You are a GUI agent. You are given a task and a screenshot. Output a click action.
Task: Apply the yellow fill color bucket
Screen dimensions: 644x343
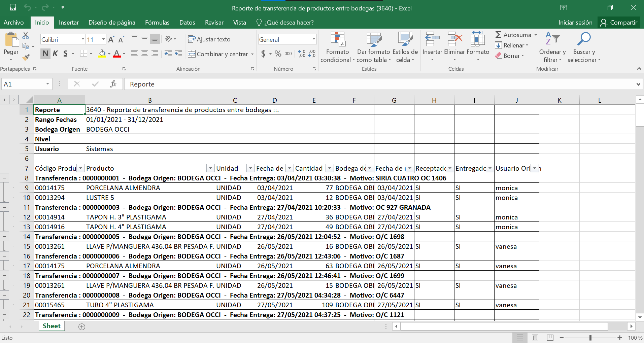(102, 54)
